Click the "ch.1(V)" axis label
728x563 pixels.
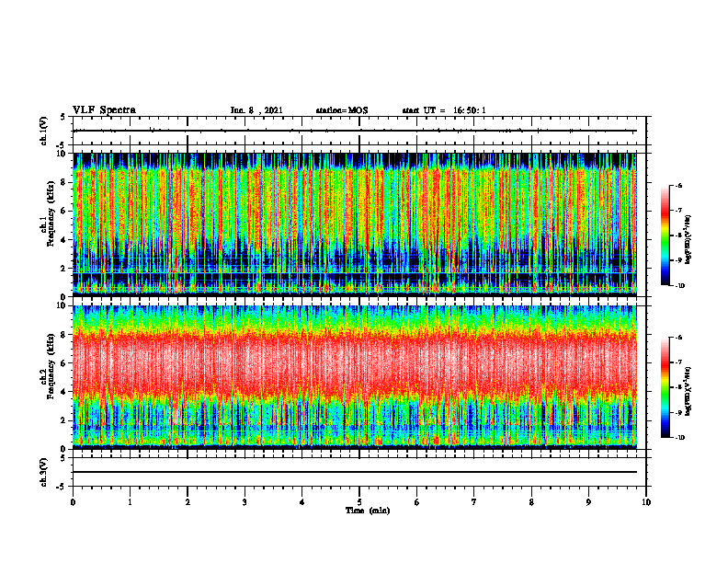(43, 131)
